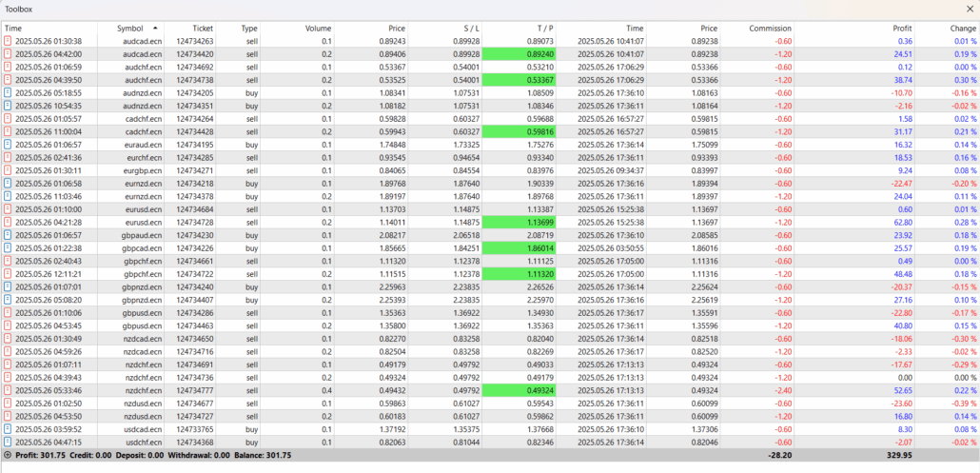Click the green T/P cell 0.49324
980x473 pixels.
519,390
